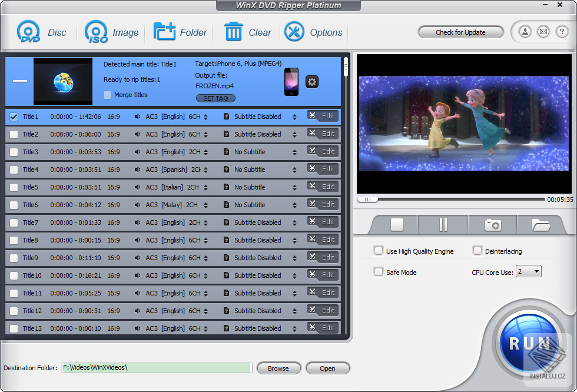Stop the video preview
Image resolution: width=577 pixels, height=392 pixels.
click(396, 224)
